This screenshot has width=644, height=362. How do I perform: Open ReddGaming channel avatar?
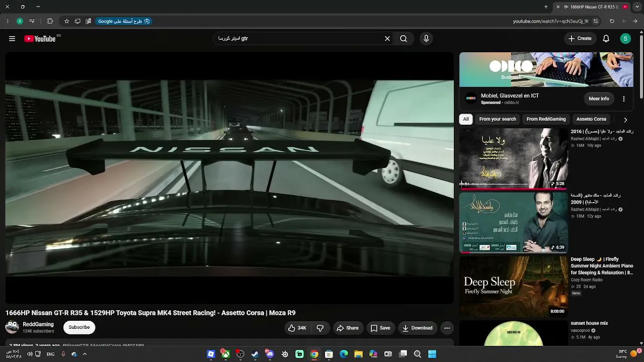pos(12,327)
